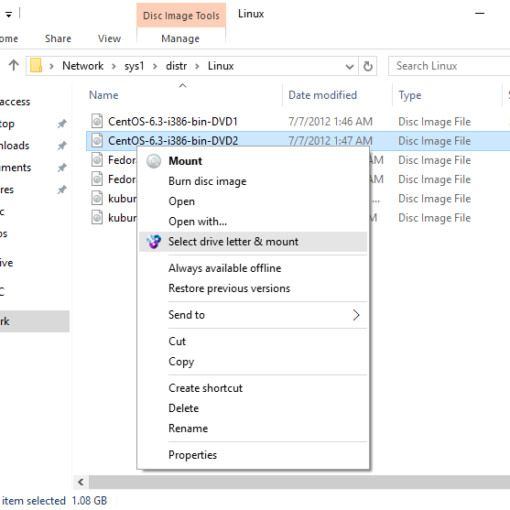Click the folder icon in address bar

click(x=36, y=65)
